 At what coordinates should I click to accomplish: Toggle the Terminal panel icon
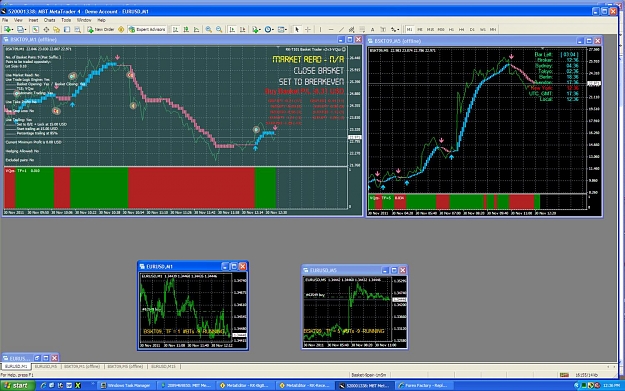(x=67, y=29)
